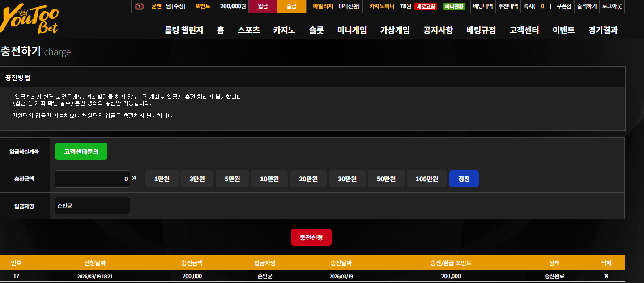The image size is (644, 283).
Task: Go to the 카지노 menu
Action: click(284, 30)
